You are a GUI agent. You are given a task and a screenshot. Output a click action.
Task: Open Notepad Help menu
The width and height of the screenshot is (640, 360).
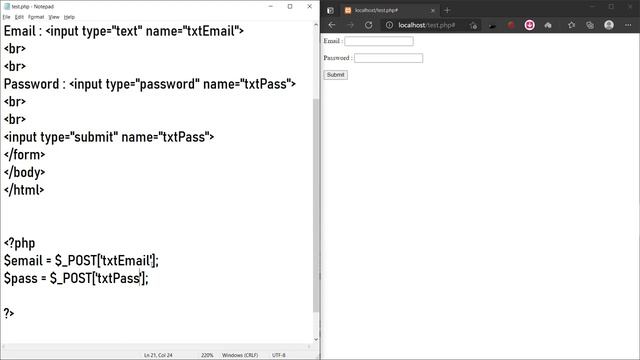click(69, 17)
